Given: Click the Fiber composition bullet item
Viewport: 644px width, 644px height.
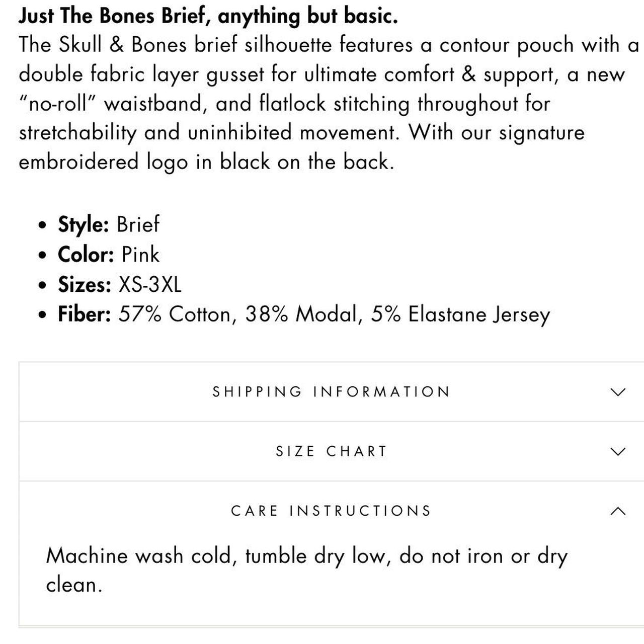Looking at the screenshot, I should (304, 314).
